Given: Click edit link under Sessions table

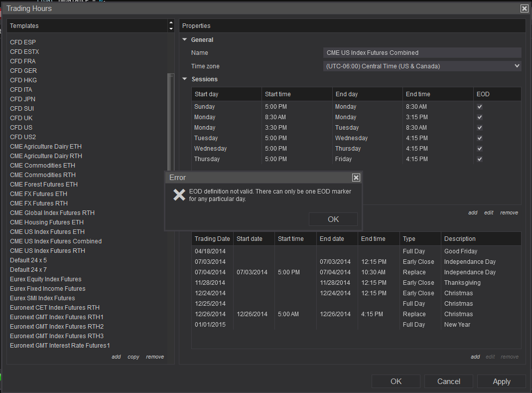Looking at the screenshot, I should pyautogui.click(x=489, y=212).
